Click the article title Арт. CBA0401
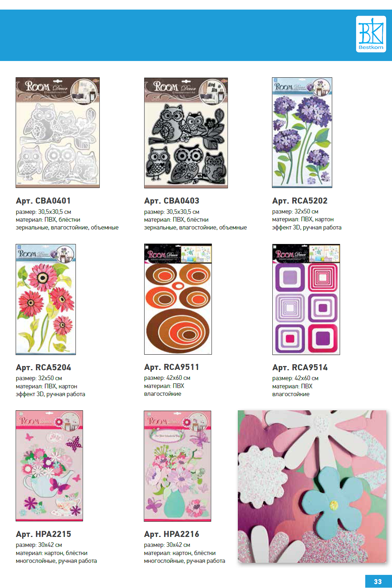Viewport: 392px width, 588px height. coord(43,201)
